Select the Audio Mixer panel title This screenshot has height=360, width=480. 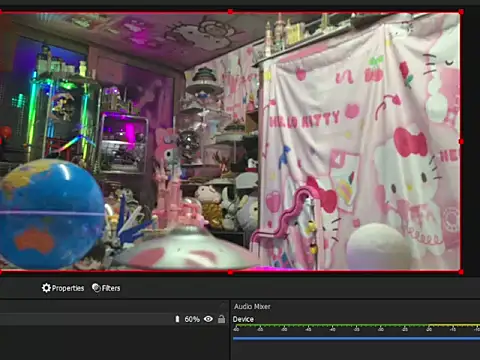tap(252, 306)
